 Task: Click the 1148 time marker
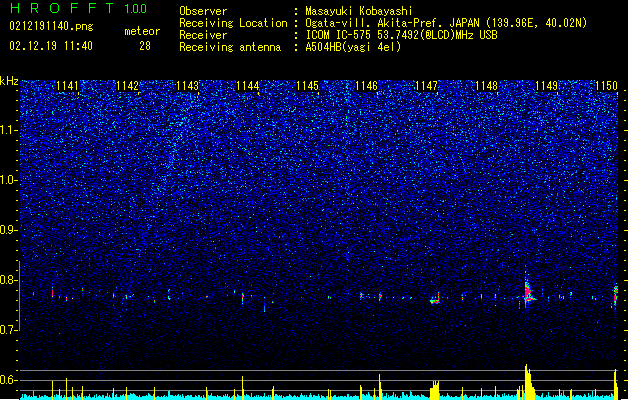tap(487, 86)
